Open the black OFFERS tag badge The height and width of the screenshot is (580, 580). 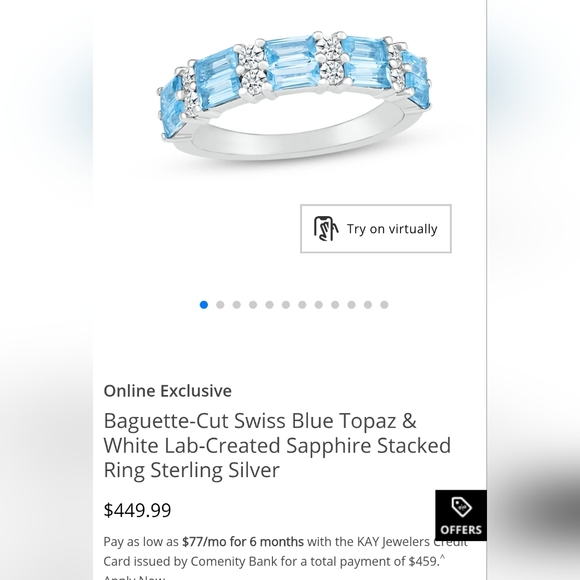coord(461,515)
